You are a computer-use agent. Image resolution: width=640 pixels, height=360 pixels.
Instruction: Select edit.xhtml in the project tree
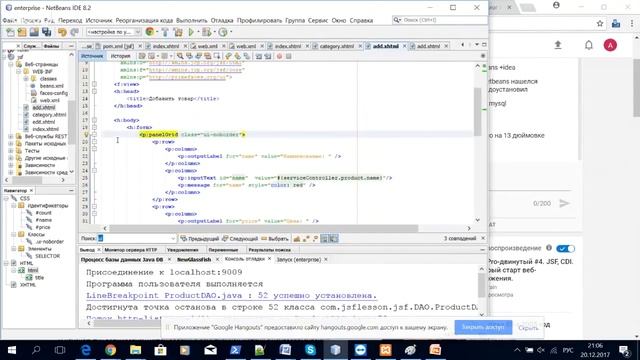[44, 122]
